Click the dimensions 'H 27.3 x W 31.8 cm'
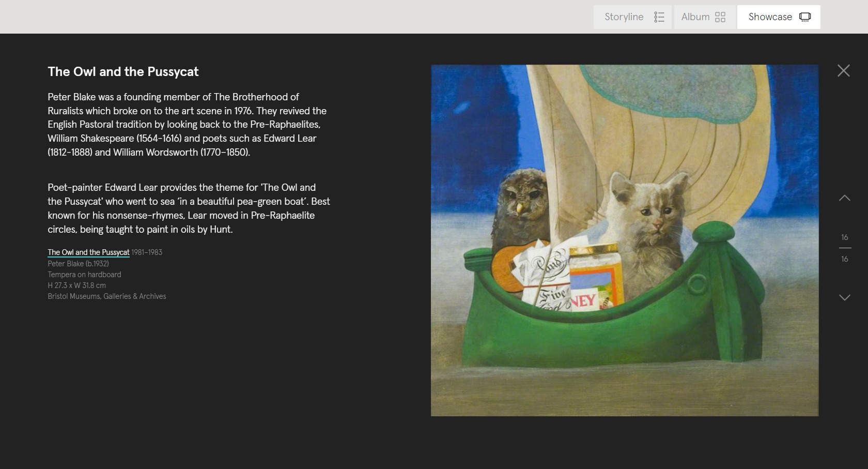868x469 pixels. [76, 285]
